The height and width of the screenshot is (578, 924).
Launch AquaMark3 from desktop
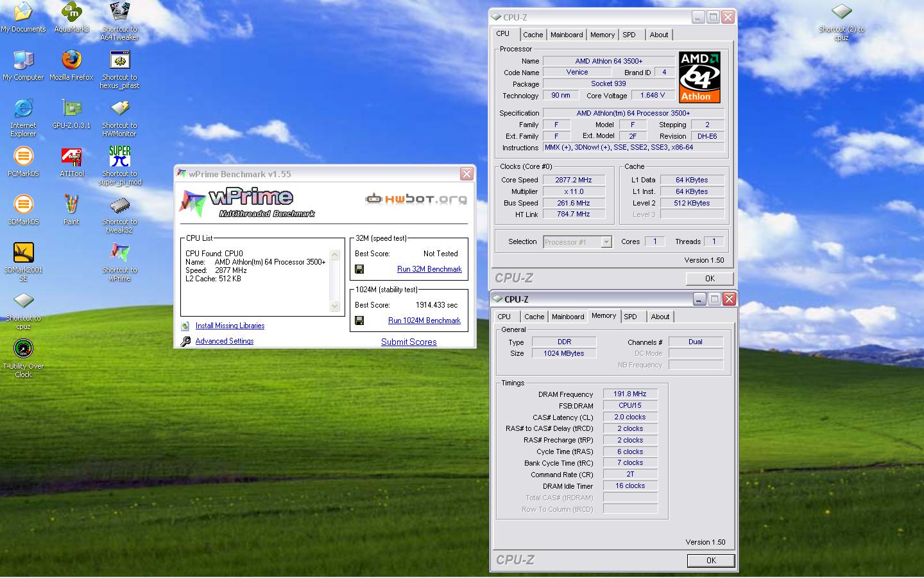click(72, 17)
